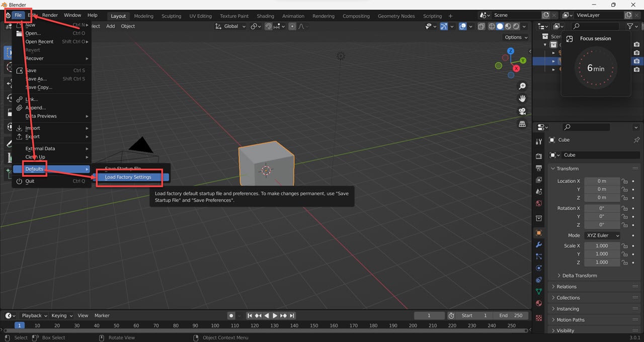Open Modifier properties wrench tab
Viewport: 644px width, 342px height.
click(x=539, y=245)
